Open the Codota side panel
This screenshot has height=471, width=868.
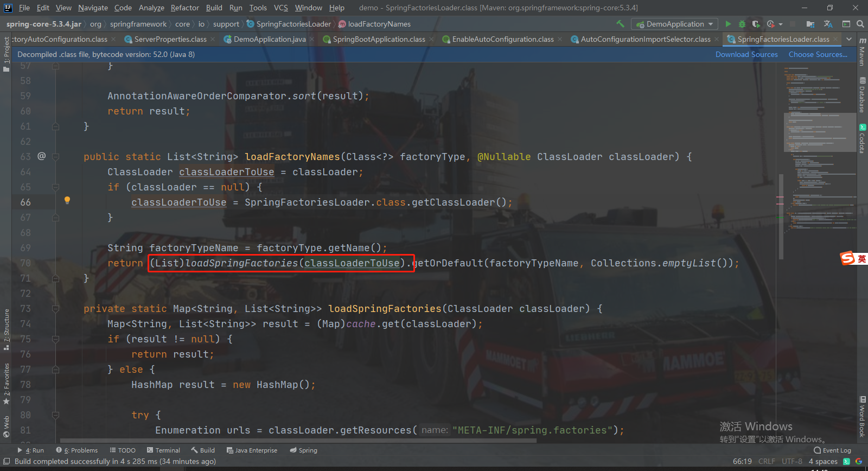click(x=862, y=139)
